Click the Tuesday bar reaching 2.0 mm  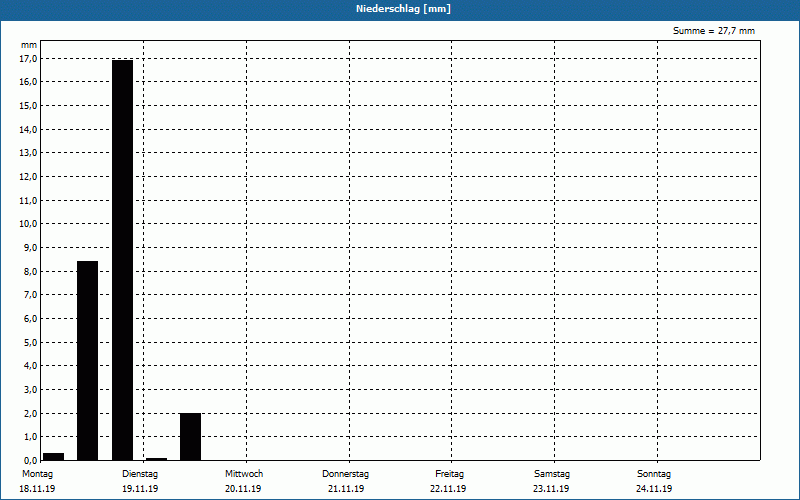[190, 437]
